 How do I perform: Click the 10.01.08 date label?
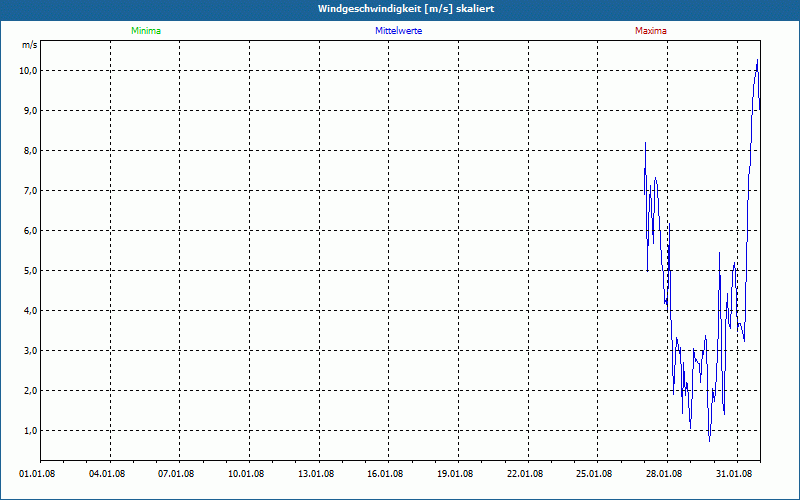point(246,473)
